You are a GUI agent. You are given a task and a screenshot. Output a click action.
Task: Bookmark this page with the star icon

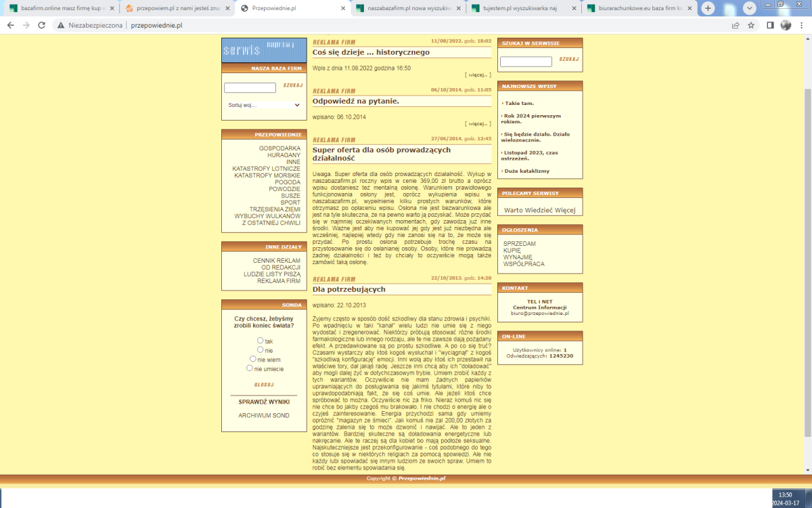pyautogui.click(x=751, y=25)
